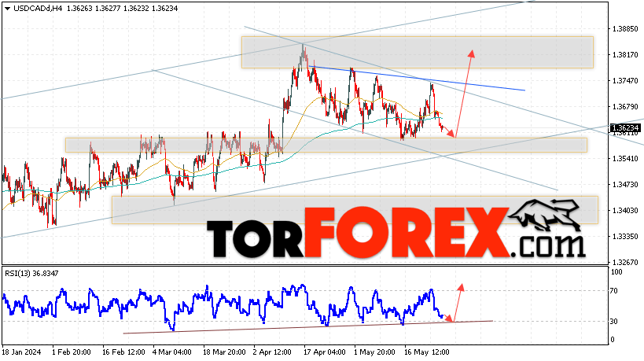
Task: Click price axis label 1.33350
Action: tap(625, 236)
